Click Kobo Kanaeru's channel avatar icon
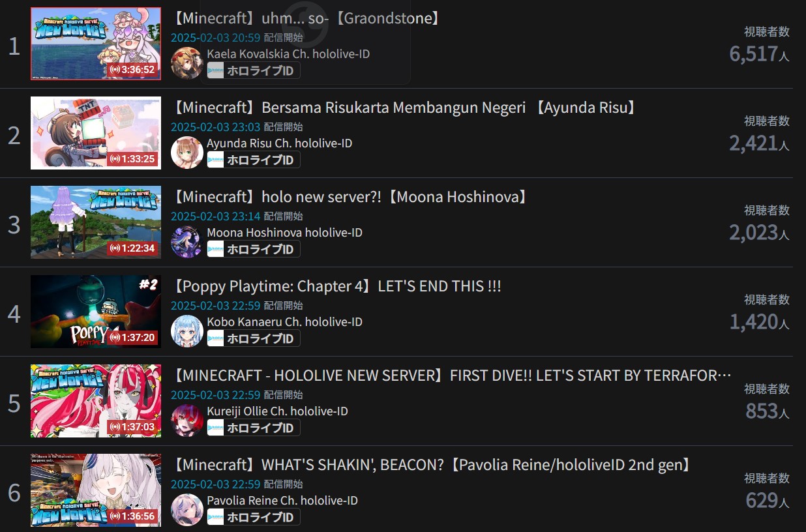 point(187,331)
